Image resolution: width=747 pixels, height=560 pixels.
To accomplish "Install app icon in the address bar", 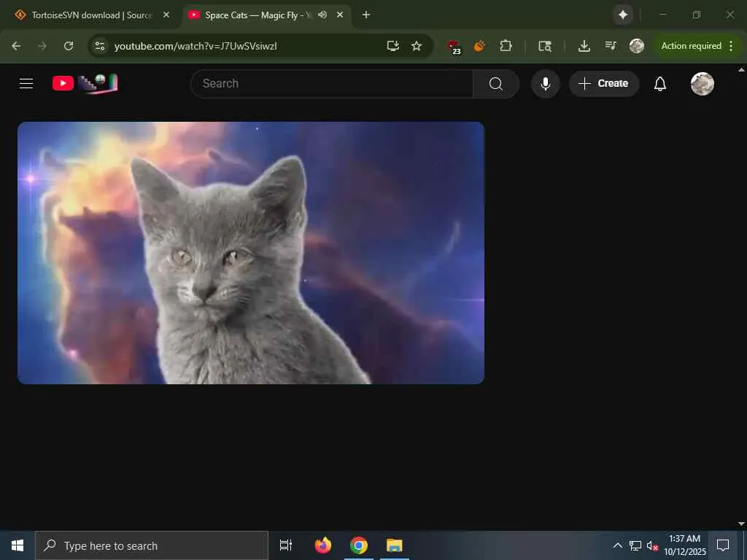I will (393, 46).
